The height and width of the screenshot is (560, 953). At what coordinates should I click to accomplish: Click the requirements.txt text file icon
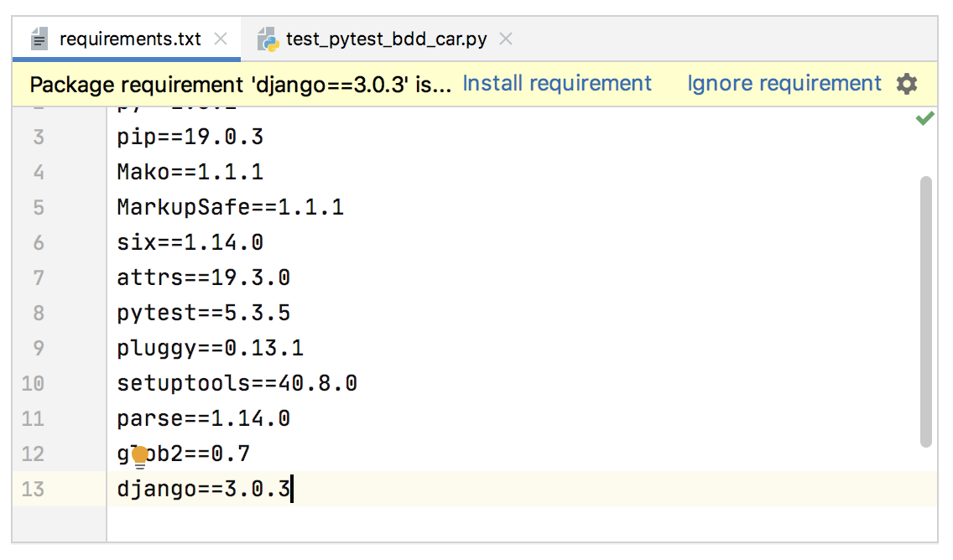point(39,39)
